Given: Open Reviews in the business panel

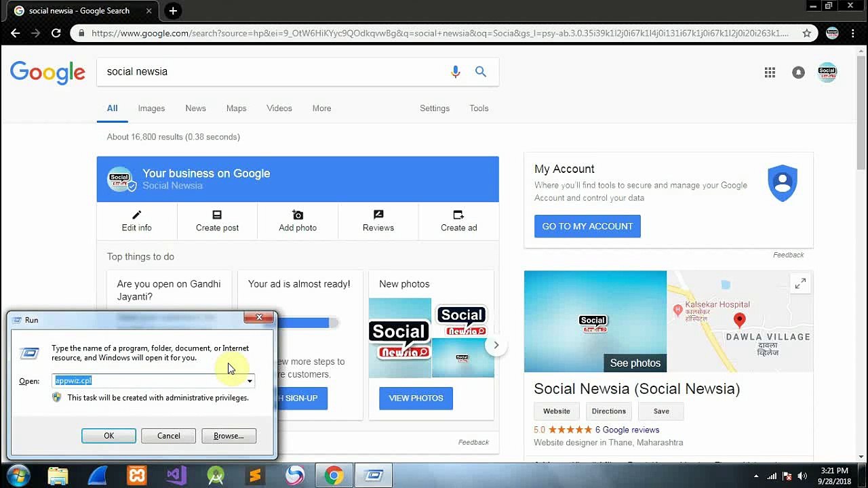Looking at the screenshot, I should [378, 221].
